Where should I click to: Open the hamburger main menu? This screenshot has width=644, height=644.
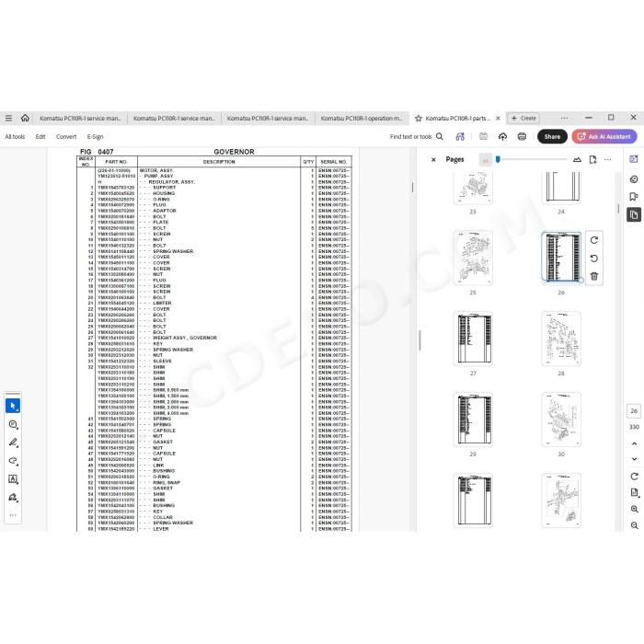(x=8, y=119)
